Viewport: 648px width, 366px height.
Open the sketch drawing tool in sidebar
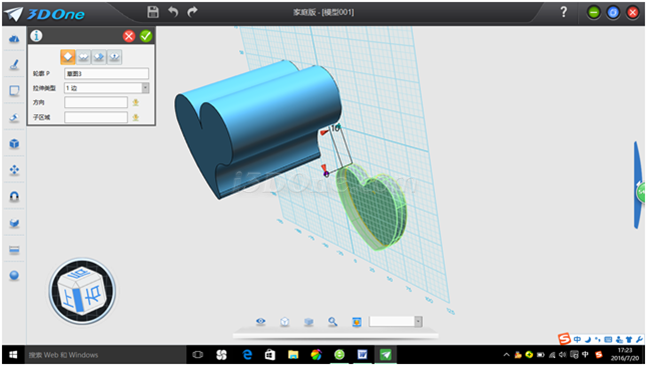click(x=14, y=64)
